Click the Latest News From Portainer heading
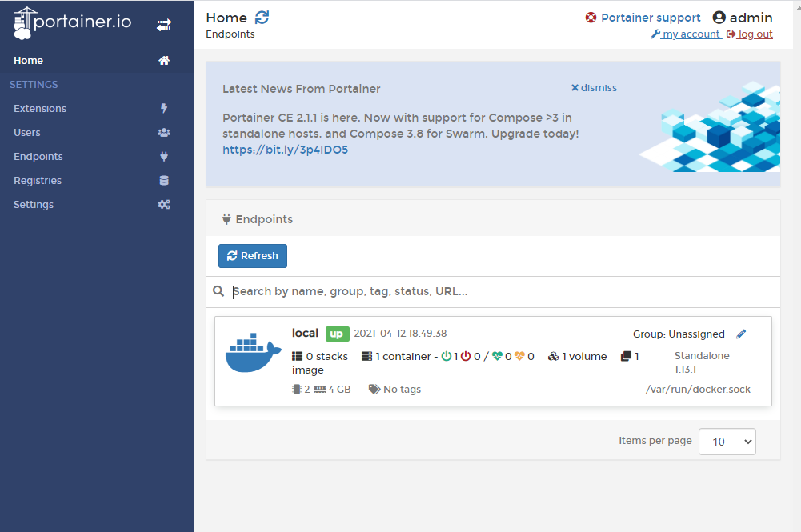The width and height of the screenshot is (801, 532). tap(302, 89)
